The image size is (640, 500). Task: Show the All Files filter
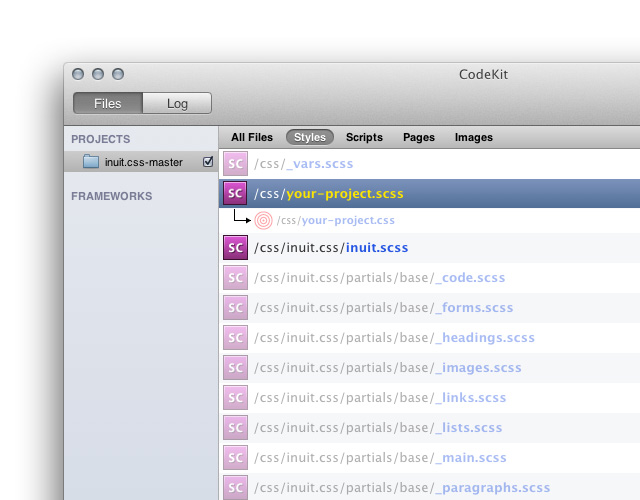pos(252,137)
